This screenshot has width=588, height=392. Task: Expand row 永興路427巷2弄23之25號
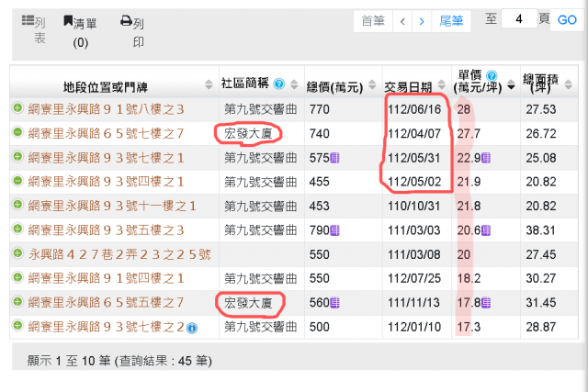pos(17,252)
